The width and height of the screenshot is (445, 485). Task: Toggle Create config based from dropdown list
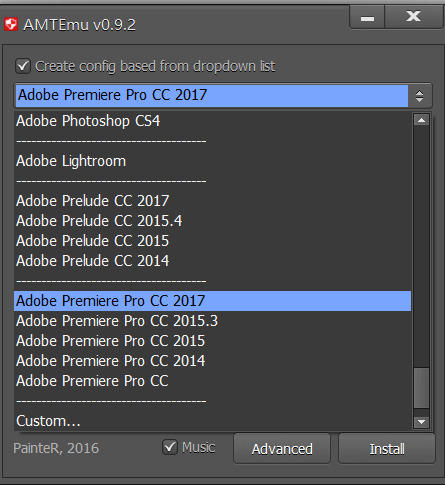23,66
